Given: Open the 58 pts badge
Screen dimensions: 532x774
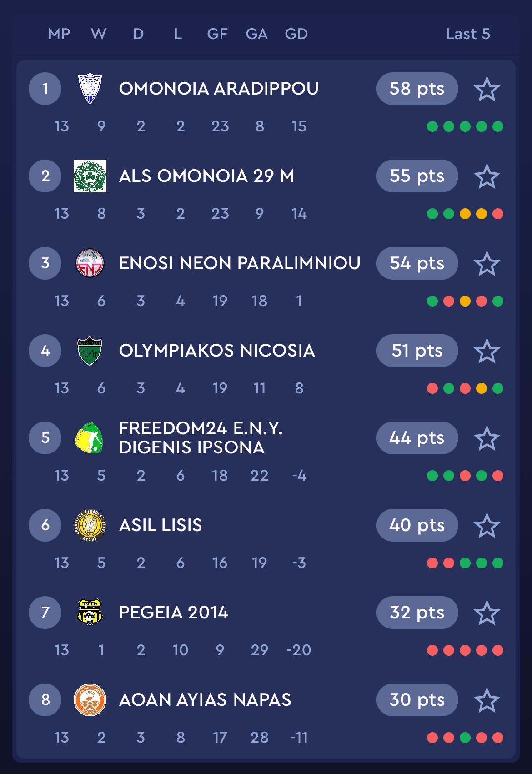Looking at the screenshot, I should click(x=417, y=89).
